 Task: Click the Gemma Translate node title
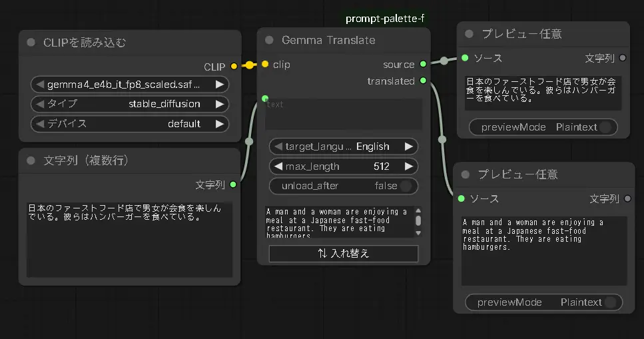[x=328, y=40]
